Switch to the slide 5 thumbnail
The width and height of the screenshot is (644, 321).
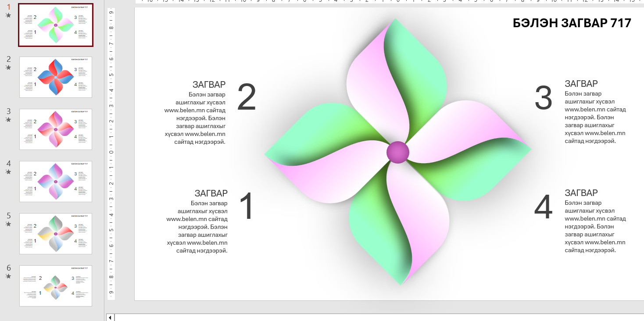pyautogui.click(x=56, y=234)
